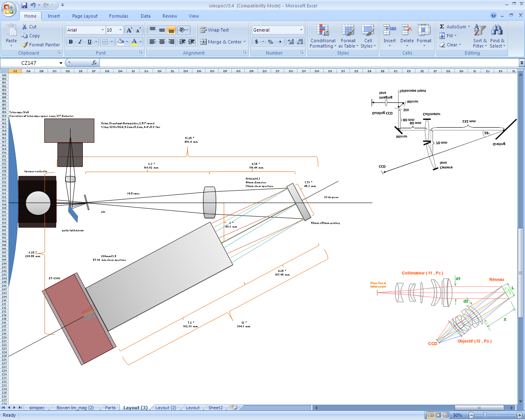Screen dimensions: 525x420
Task: Open the Name Box dropdown arrow
Action: (x=61, y=63)
